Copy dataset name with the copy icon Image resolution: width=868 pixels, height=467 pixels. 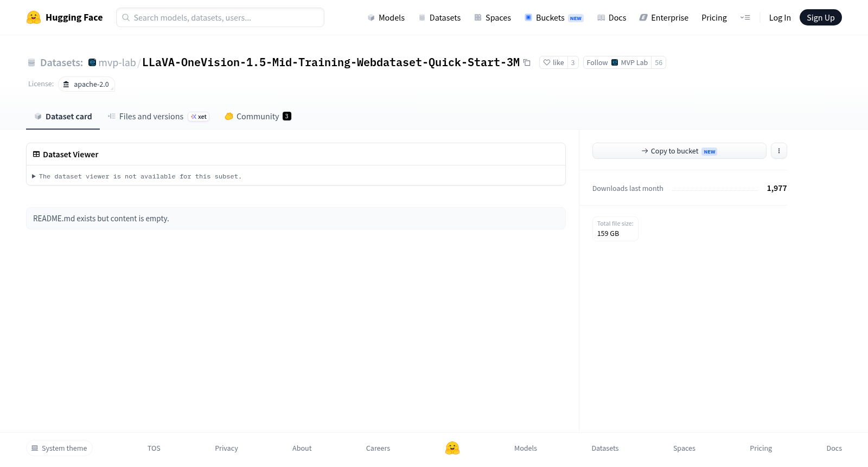pyautogui.click(x=527, y=62)
